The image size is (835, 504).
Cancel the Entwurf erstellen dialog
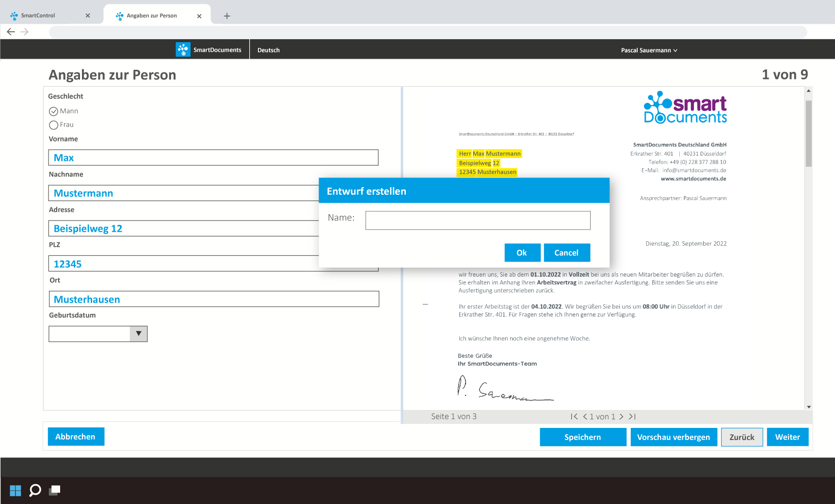pos(566,253)
